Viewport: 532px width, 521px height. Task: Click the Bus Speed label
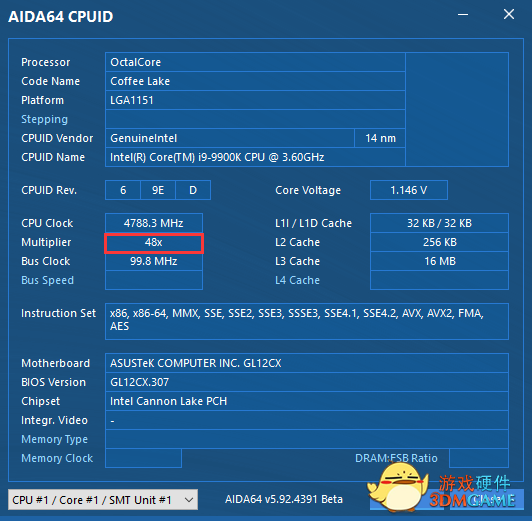coord(47,280)
